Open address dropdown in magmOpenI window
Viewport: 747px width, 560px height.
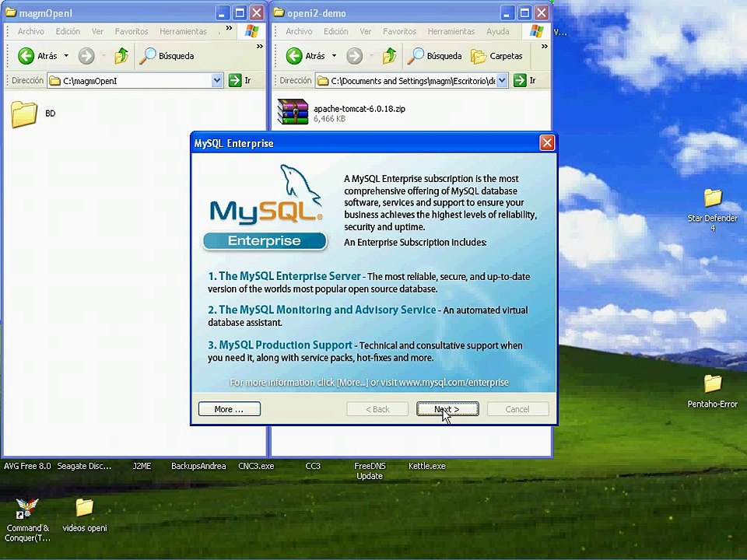217,80
